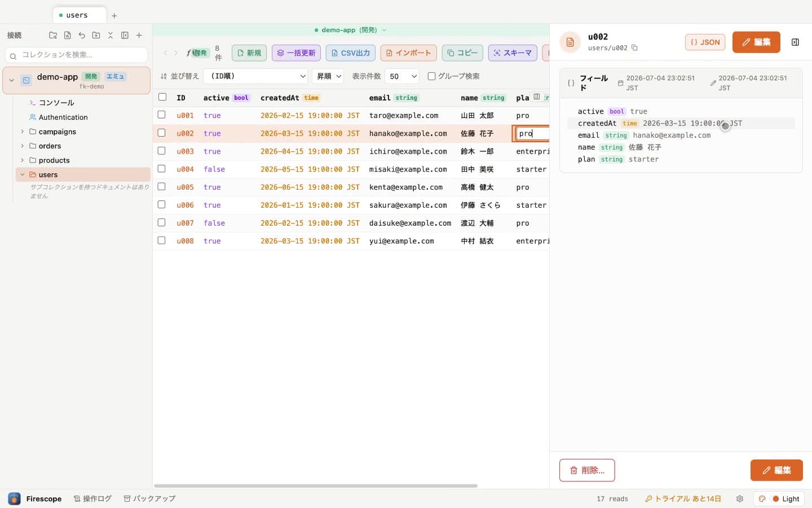
Task: Switch to the users tab
Action: point(79,15)
